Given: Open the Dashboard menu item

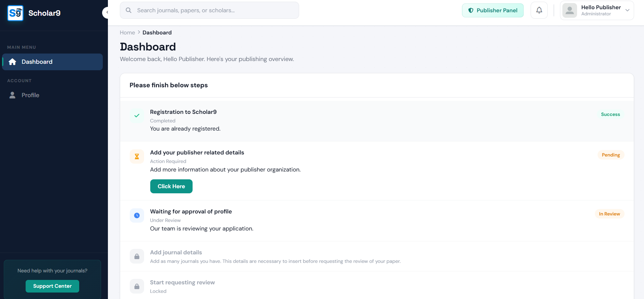Looking at the screenshot, I should [x=53, y=62].
